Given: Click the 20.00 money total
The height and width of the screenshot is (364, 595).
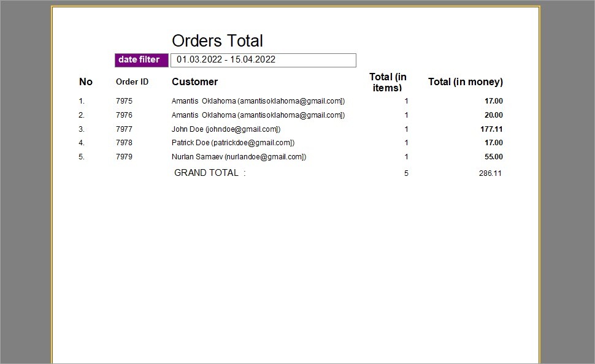Looking at the screenshot, I should (493, 115).
